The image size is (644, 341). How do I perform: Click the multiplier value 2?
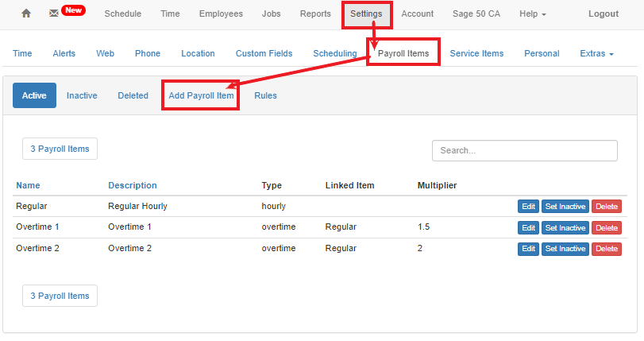pos(420,249)
